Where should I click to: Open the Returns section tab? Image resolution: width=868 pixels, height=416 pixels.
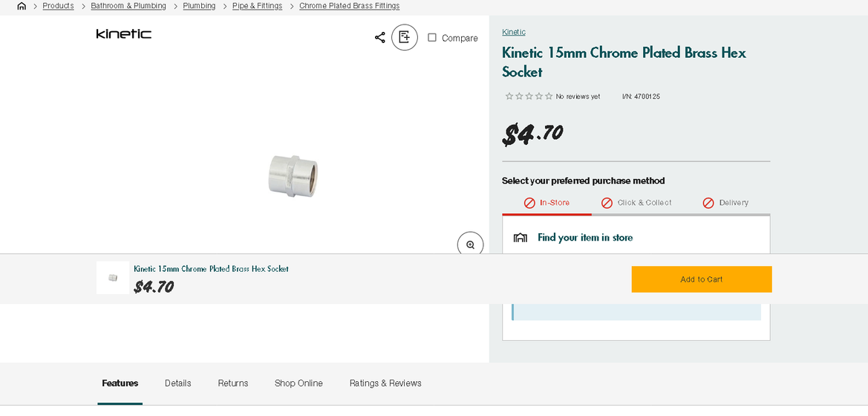click(x=233, y=383)
